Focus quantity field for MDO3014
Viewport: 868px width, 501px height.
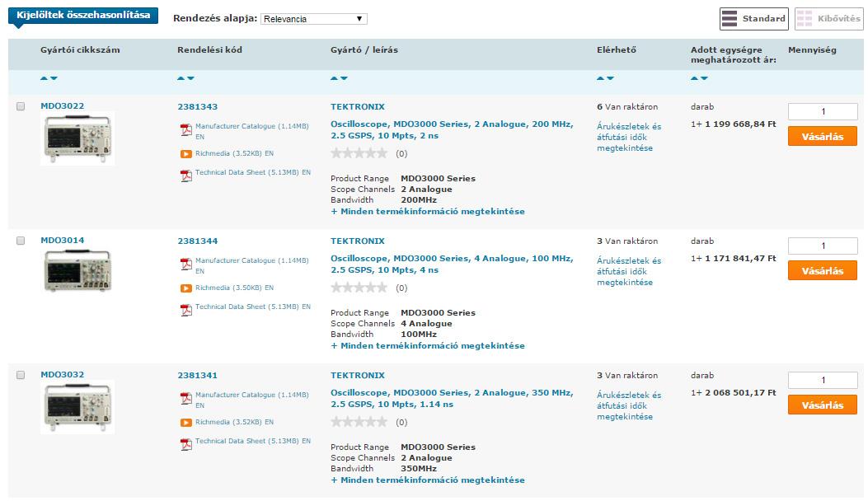click(823, 246)
